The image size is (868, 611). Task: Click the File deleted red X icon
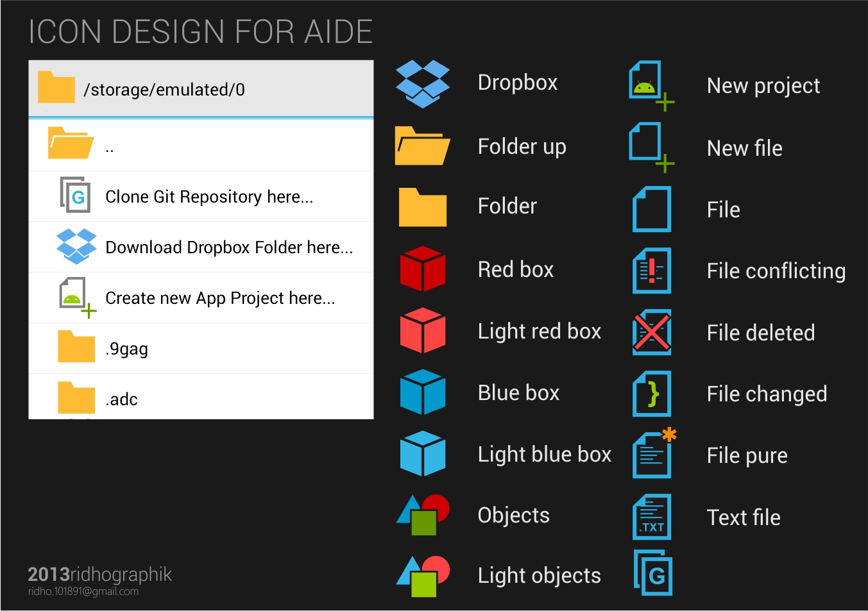(652, 332)
